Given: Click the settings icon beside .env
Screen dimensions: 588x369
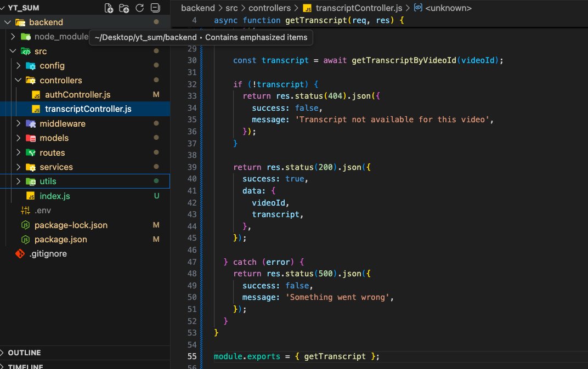Looking at the screenshot, I should (x=25, y=211).
